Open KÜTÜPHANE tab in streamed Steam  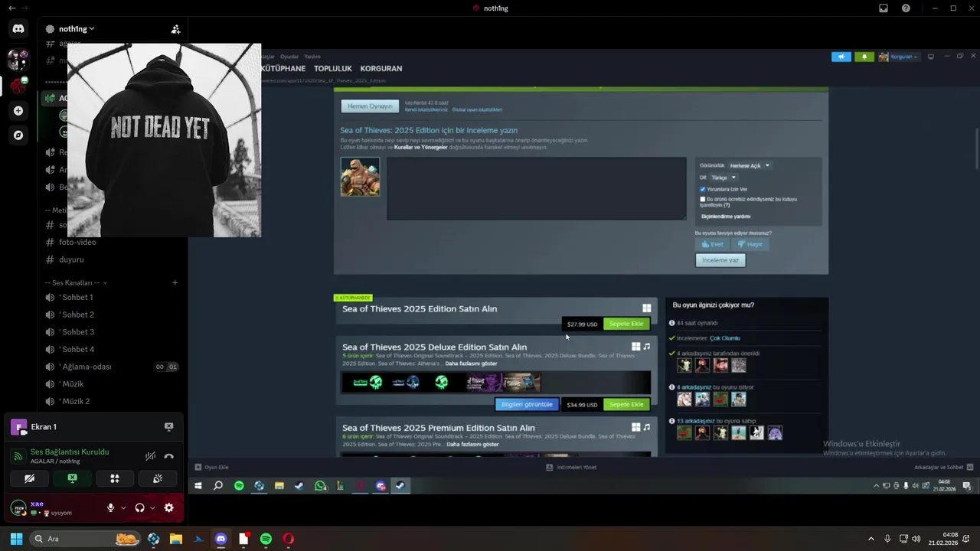pos(283,69)
